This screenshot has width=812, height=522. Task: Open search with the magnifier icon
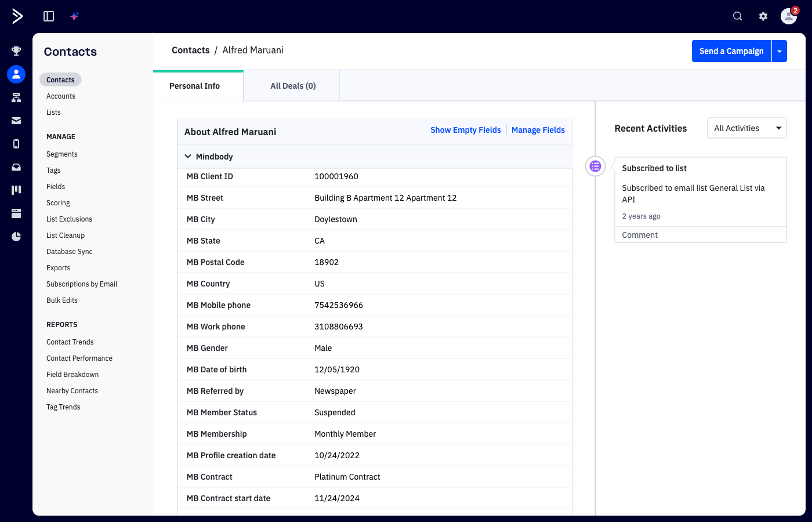[737, 16]
